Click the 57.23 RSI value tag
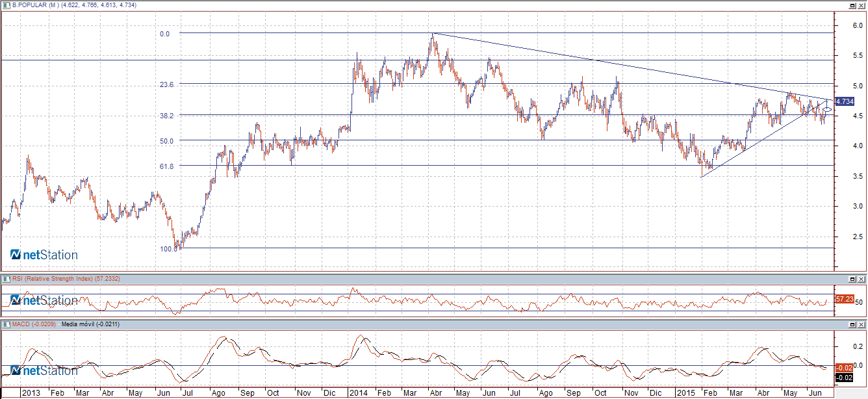This screenshot has width=868, height=399. [844, 299]
